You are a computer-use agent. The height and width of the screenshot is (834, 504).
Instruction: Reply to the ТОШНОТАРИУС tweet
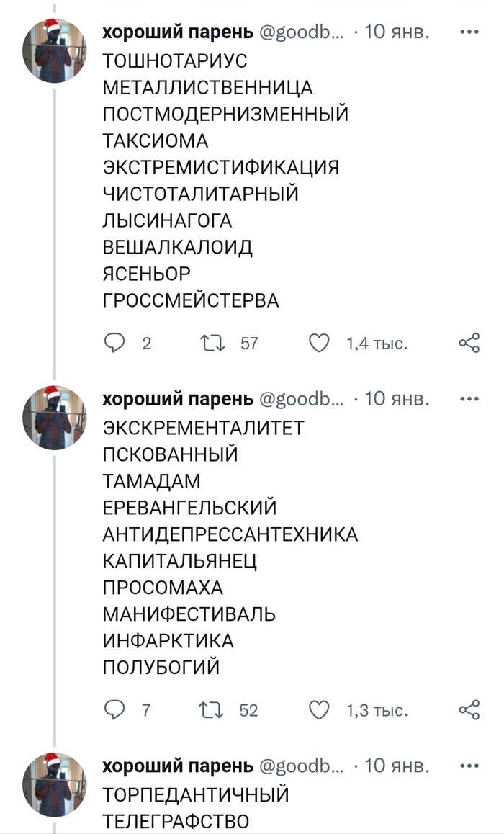tap(117, 344)
